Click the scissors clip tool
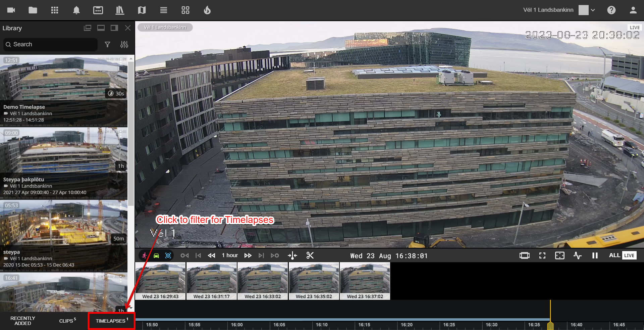This screenshot has width=644, height=330. [310, 255]
